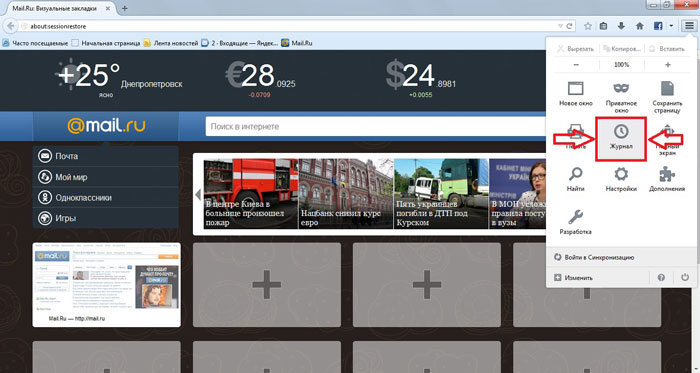Viewport: 700px width, 373px height.
Task: Open Лента новостей bookmark feed
Action: (171, 43)
